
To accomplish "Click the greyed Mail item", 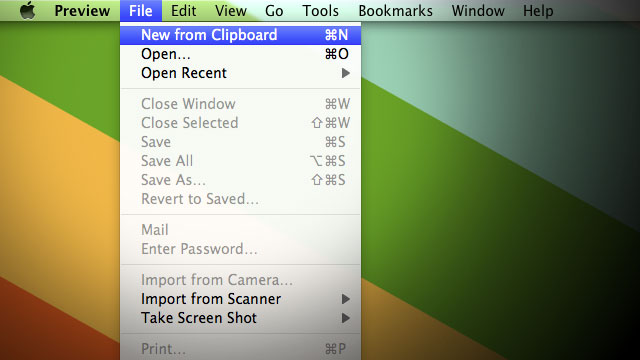I will click(240, 230).
